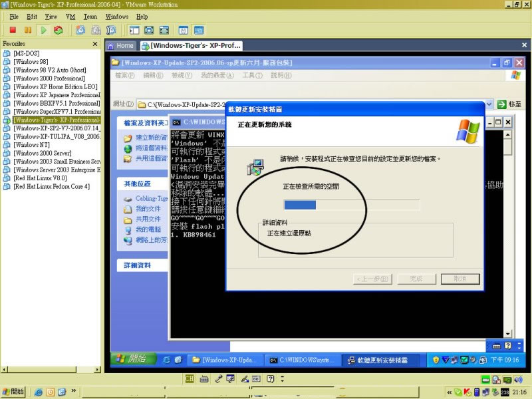Click the scroll-down arrow of command window
The image size is (532, 399).
(x=507, y=334)
